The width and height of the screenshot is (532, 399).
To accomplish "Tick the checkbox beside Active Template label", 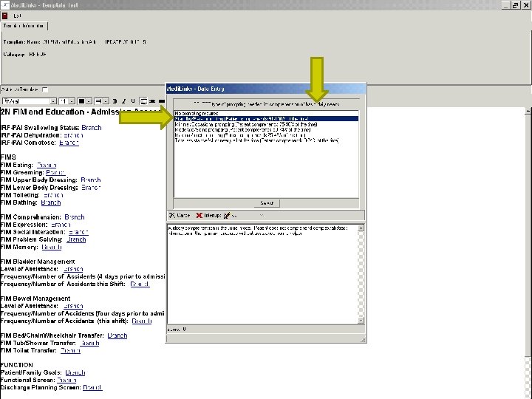I will tap(45, 89).
